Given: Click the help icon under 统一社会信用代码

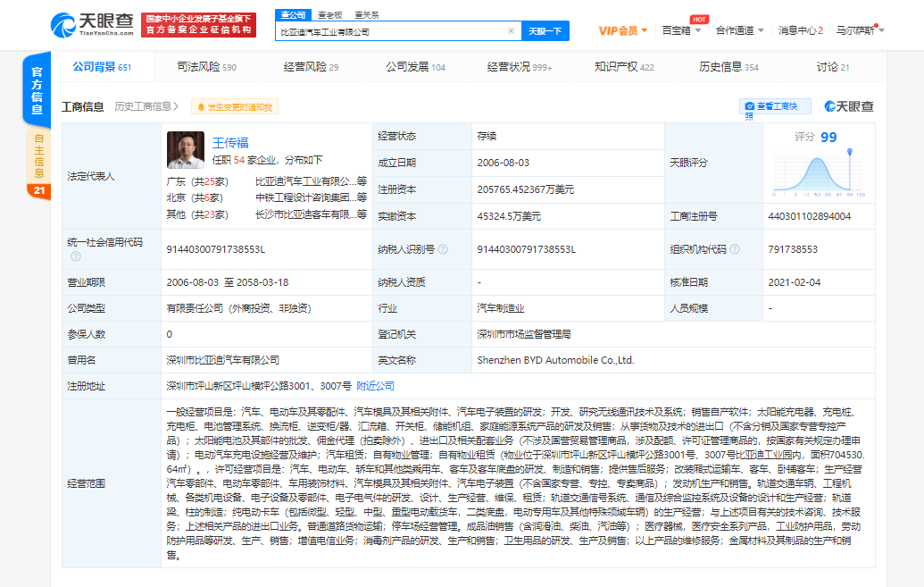Looking at the screenshot, I should [x=76, y=257].
